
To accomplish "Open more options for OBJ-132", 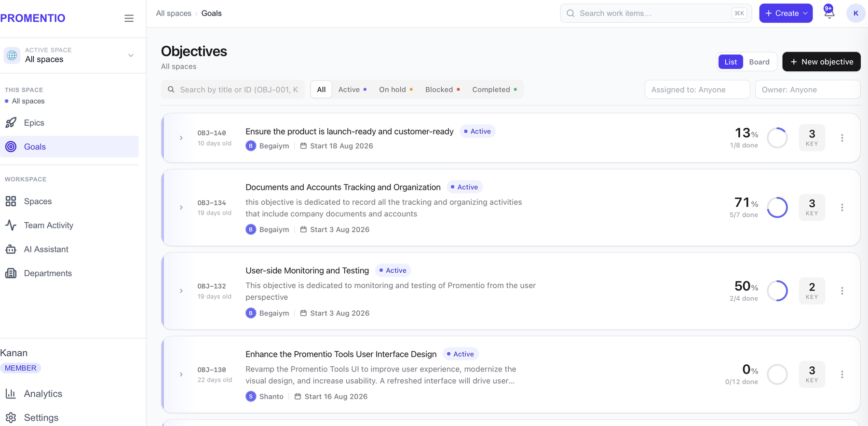I will [x=842, y=291].
